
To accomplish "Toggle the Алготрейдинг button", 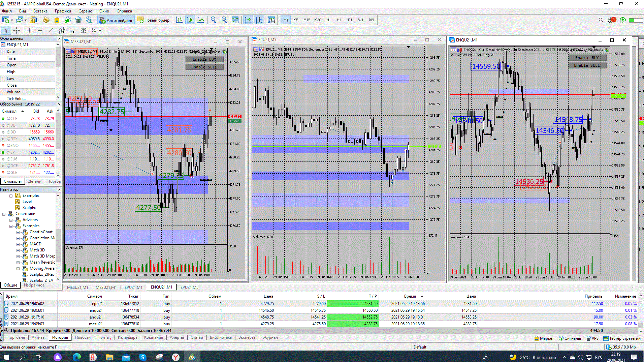I will click(116, 20).
